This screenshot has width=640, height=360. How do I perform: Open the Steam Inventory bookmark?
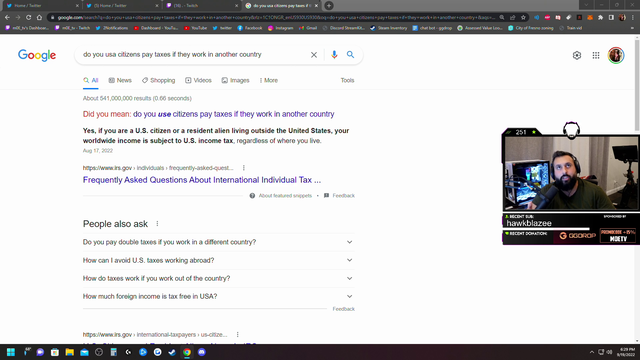pos(389,28)
